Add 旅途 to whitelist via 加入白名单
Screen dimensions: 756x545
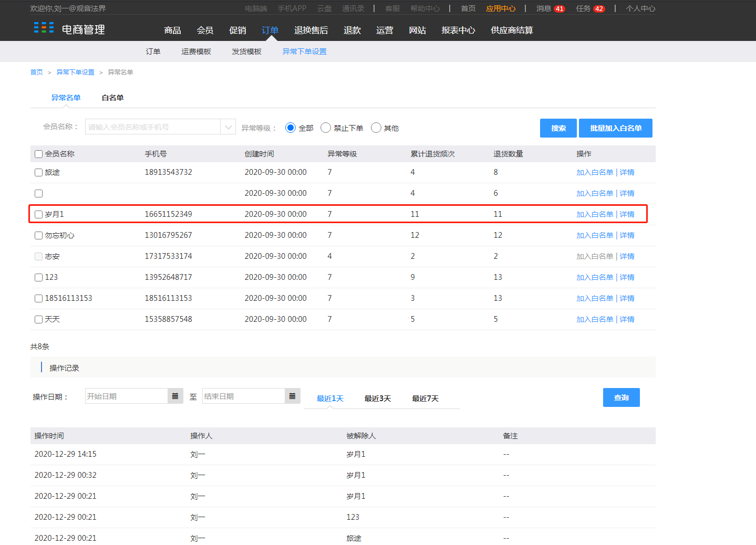595,172
